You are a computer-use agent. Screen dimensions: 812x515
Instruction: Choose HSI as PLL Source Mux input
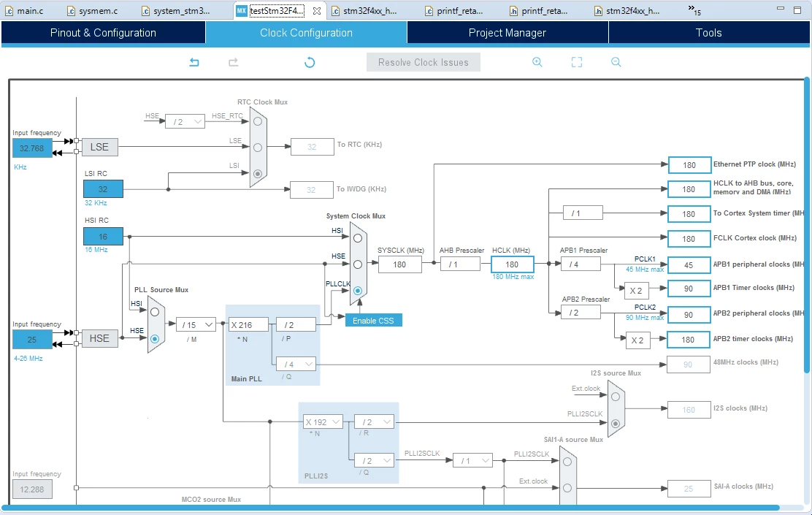[155, 313]
